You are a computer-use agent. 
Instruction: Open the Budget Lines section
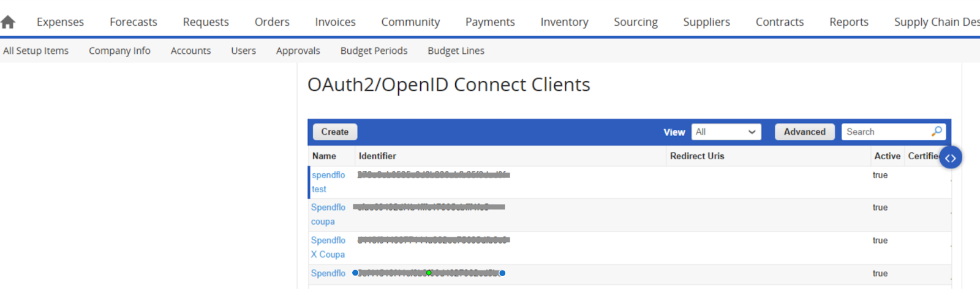click(456, 51)
